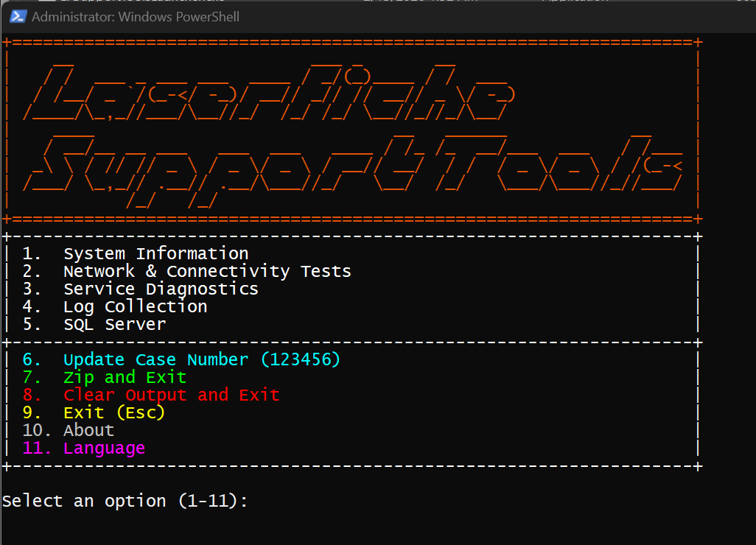Click the yellow Exit option text

click(84, 413)
